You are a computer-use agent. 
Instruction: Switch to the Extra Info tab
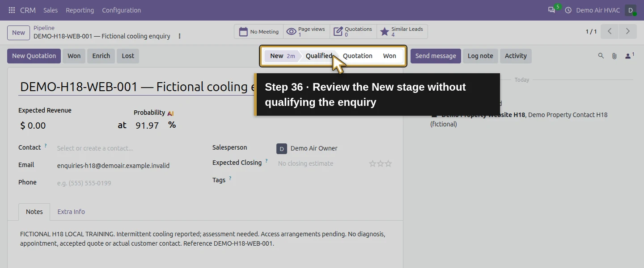71,212
